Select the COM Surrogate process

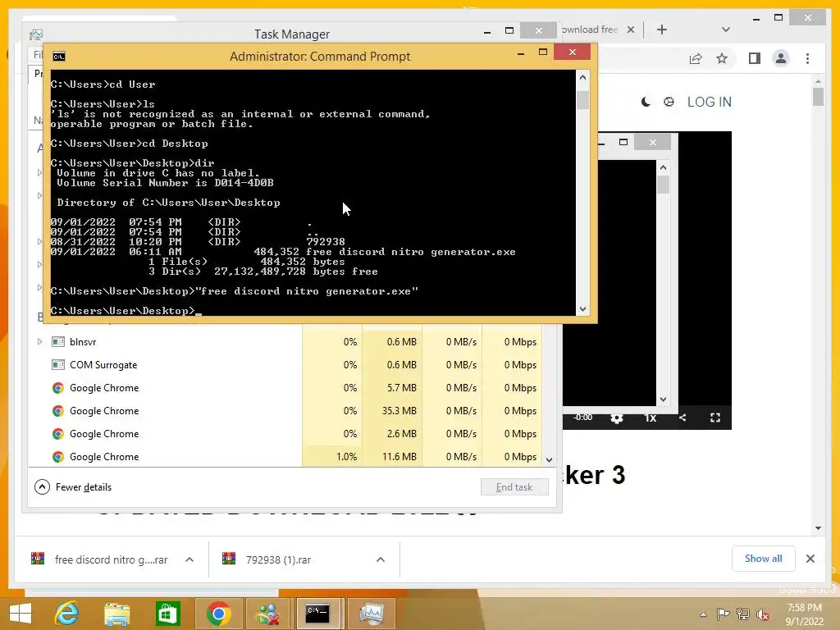pos(285,365)
